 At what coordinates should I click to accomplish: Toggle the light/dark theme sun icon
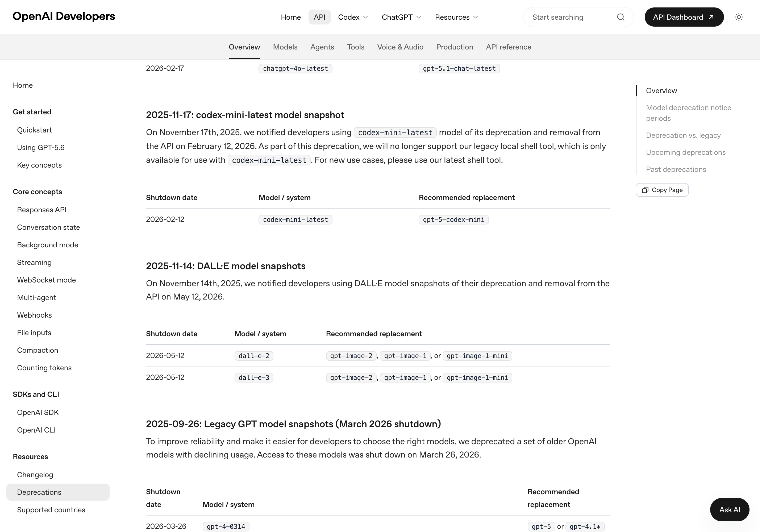(739, 17)
